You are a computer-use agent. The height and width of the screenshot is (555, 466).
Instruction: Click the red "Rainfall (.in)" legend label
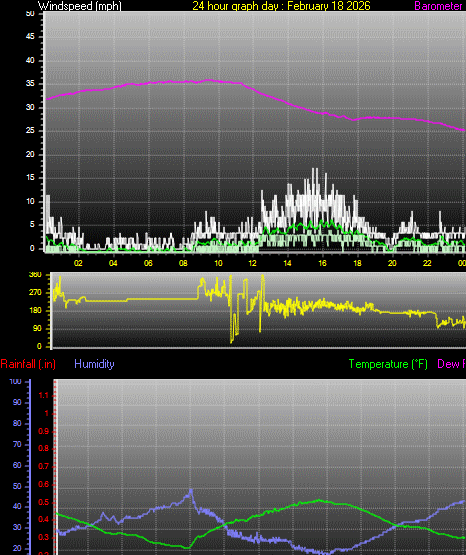(x=28, y=364)
